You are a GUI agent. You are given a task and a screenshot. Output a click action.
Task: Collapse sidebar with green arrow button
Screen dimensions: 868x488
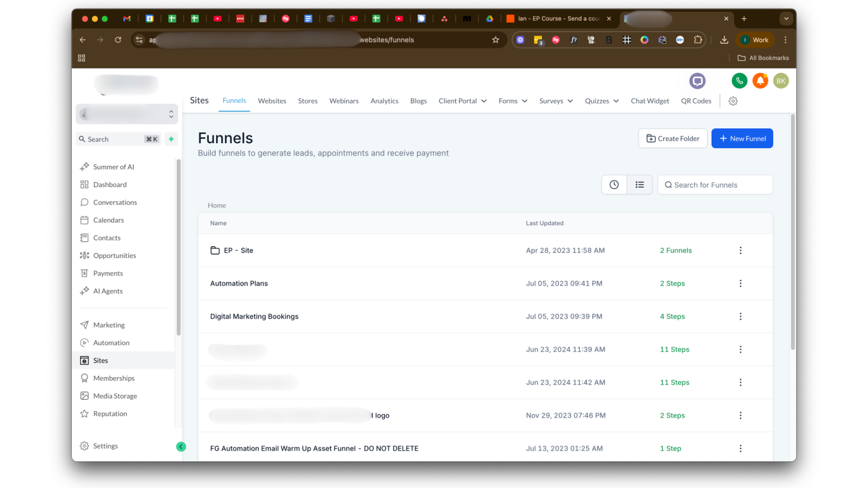181,446
